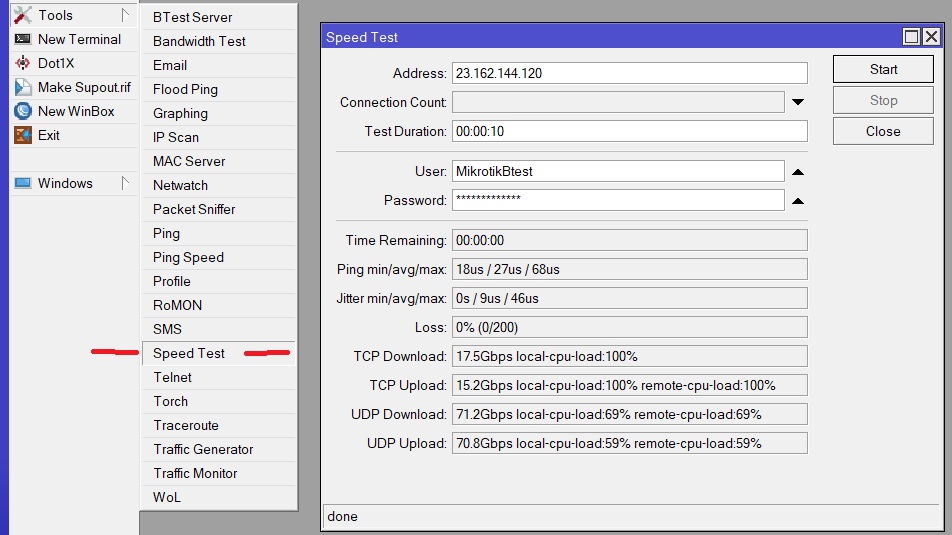Open Ping Speed tool
This screenshot has height=535, width=952.
coord(219,257)
